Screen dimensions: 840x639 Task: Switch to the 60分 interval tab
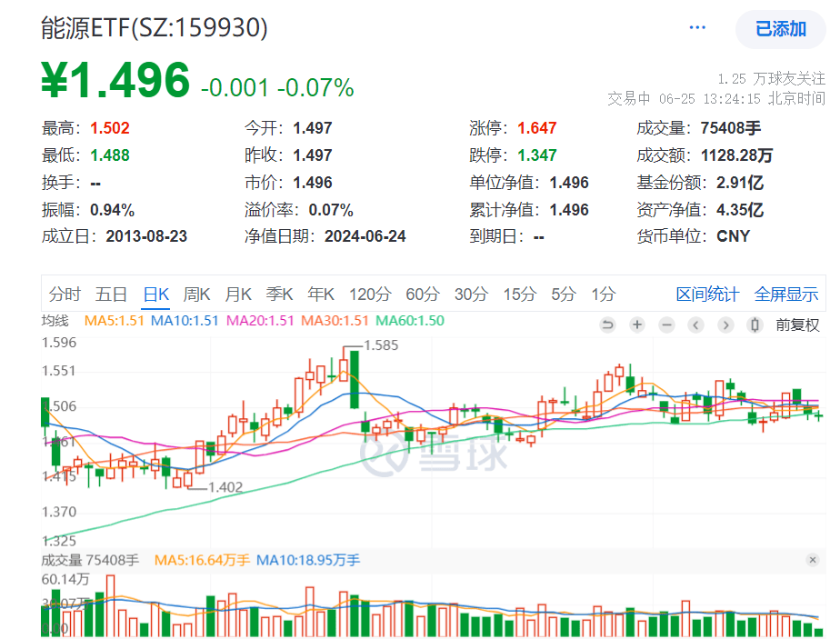pos(423,295)
